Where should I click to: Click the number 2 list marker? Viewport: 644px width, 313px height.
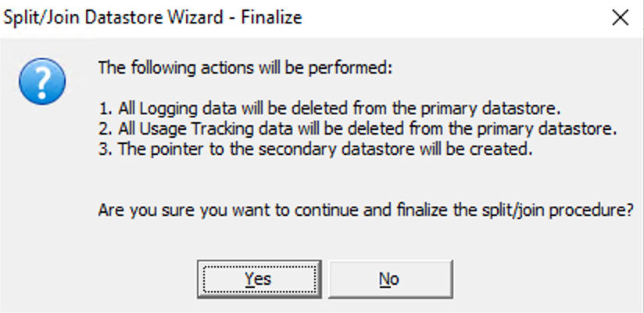106,129
